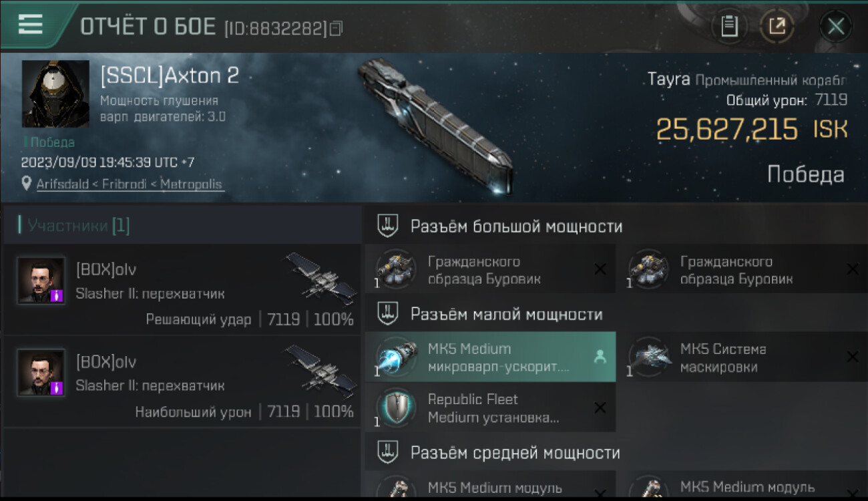Click the person icon on MK5 микроварп row

click(600, 357)
